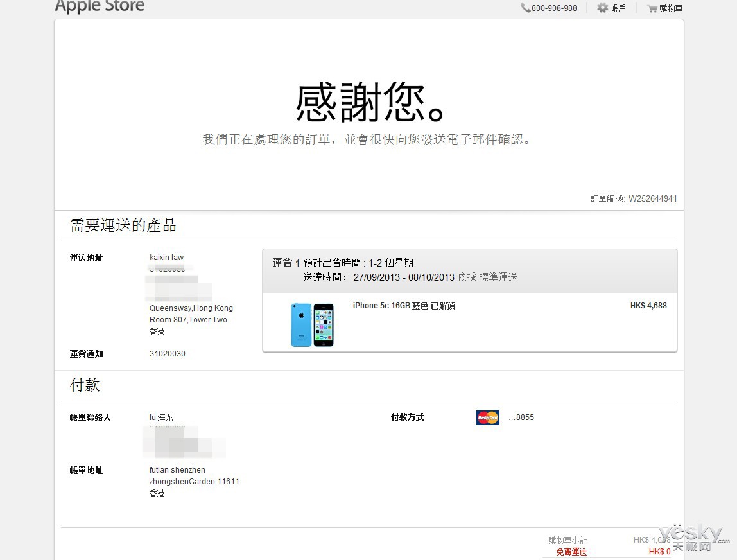Click the 免費運送 free shipping label

[x=571, y=552]
